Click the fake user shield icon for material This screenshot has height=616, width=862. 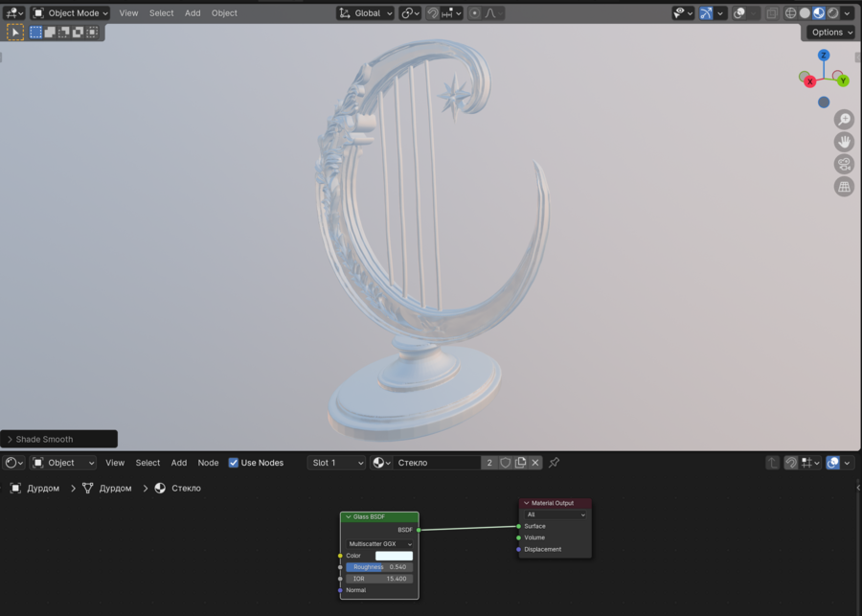click(x=506, y=463)
